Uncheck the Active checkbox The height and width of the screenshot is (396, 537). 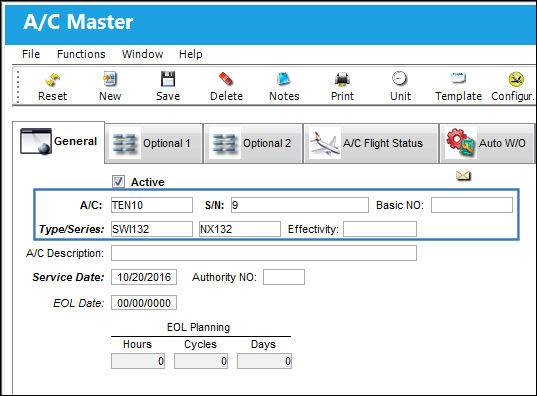pyautogui.click(x=118, y=182)
